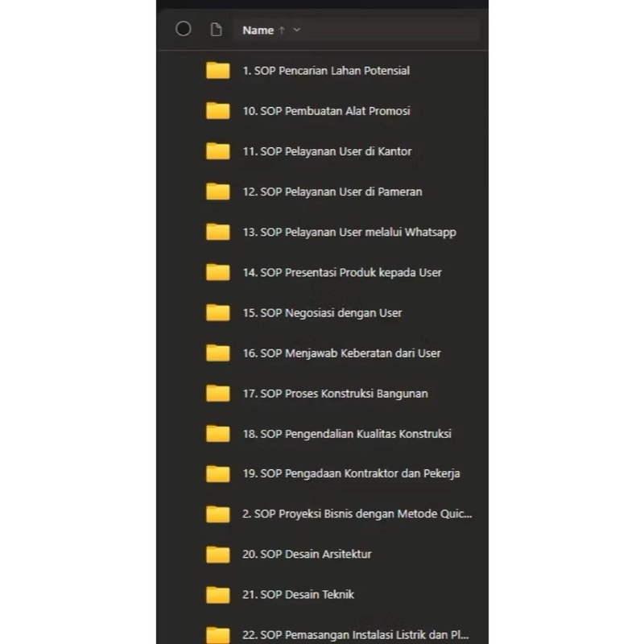The height and width of the screenshot is (644, 644).
Task: Open 14. SOP Presentasi Produk kepada User
Action: coord(342,273)
